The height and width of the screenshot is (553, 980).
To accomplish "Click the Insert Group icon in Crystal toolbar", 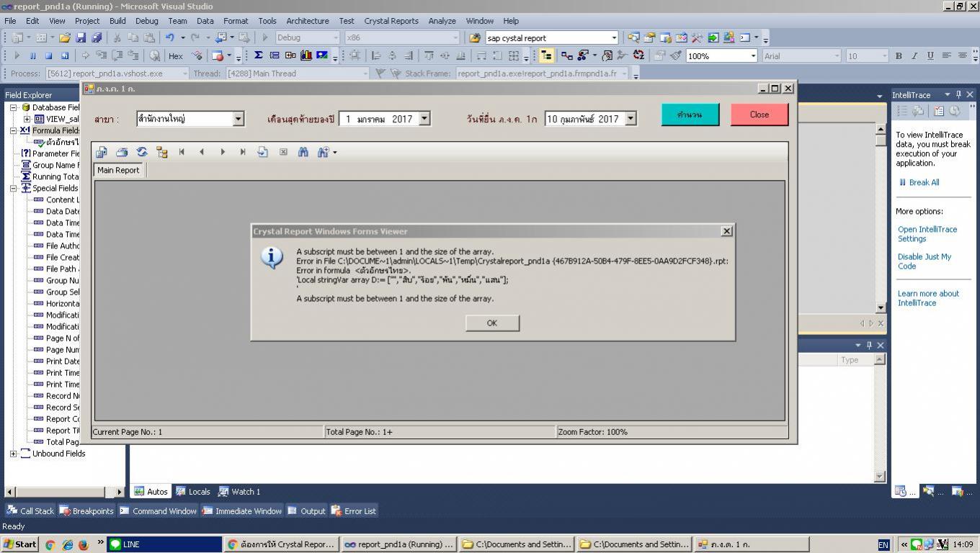I will pyautogui.click(x=274, y=55).
